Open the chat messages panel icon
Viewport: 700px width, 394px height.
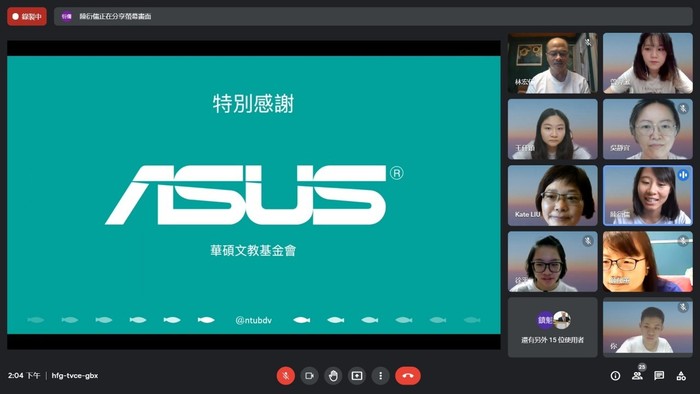(x=659, y=376)
